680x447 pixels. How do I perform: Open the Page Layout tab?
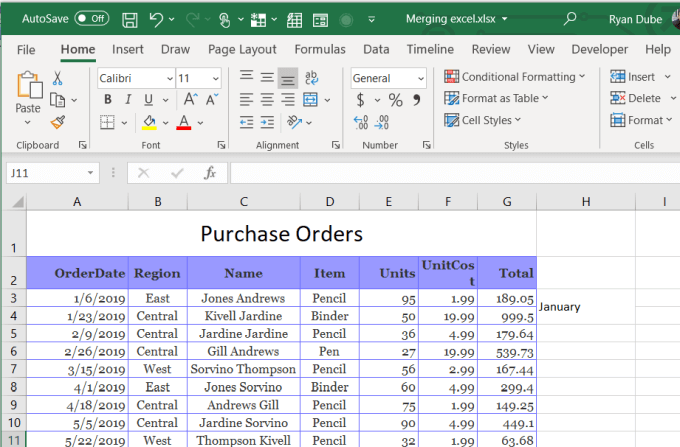[x=243, y=49]
